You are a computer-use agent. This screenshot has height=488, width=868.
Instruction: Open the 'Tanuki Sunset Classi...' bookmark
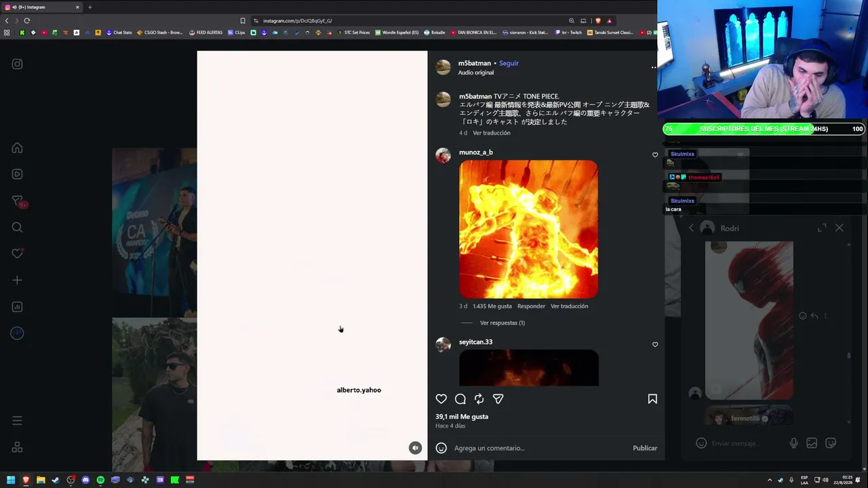tap(610, 33)
